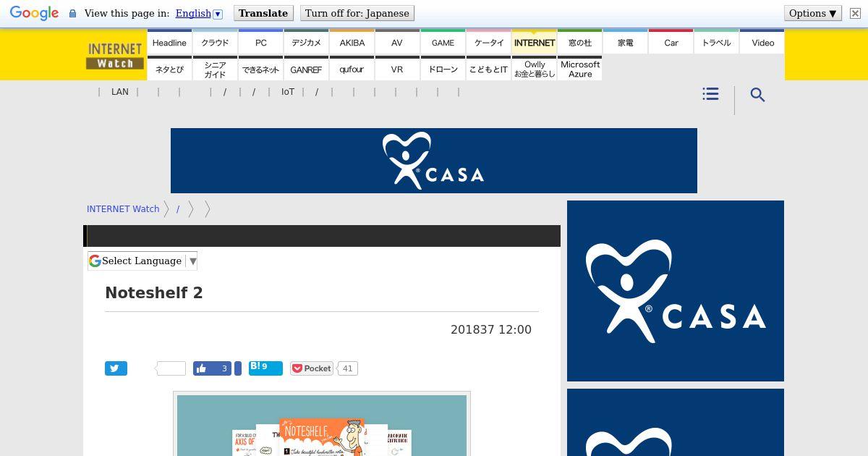This screenshot has height=456, width=868.
Task: Click the Google logo in translate bar
Action: point(34,14)
